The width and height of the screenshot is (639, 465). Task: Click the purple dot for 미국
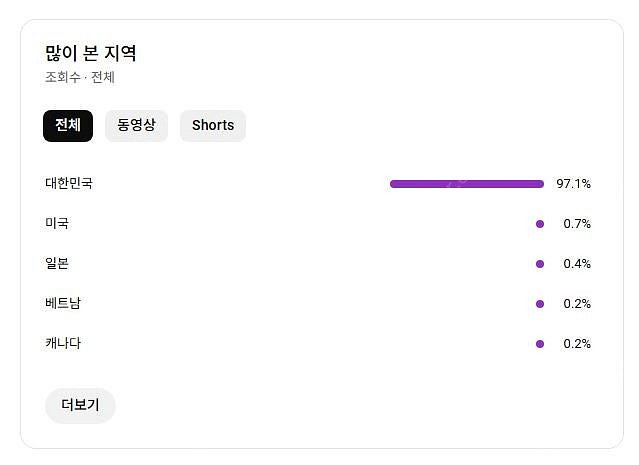tap(540, 224)
